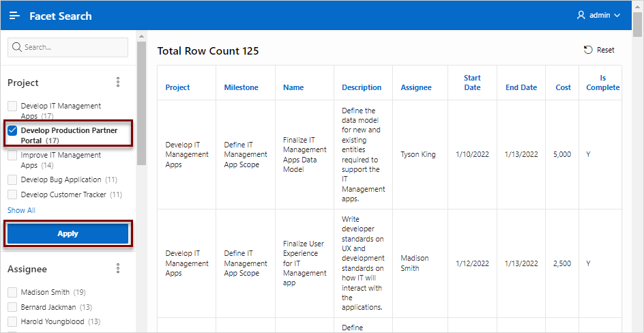Sort by Is Complete column header
644x333 pixels.
[x=602, y=83]
